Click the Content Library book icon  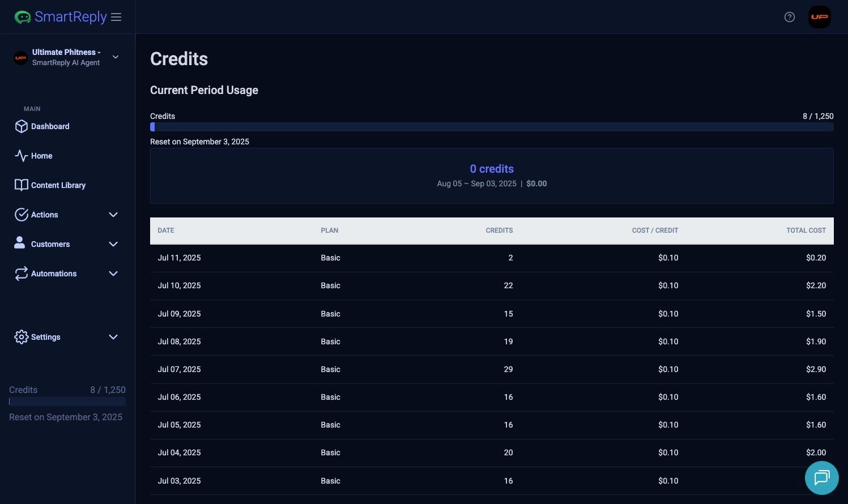(x=21, y=185)
